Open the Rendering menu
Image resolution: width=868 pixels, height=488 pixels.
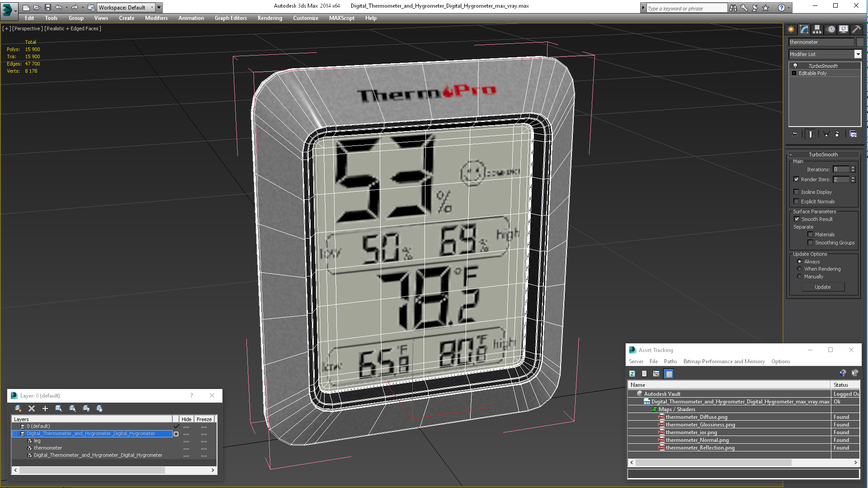coord(270,18)
